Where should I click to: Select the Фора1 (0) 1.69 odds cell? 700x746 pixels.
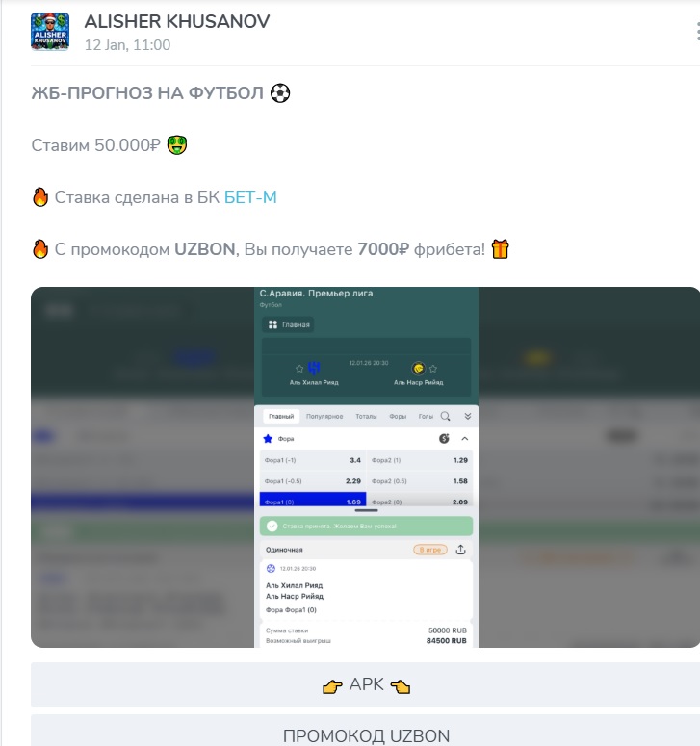click(x=313, y=500)
